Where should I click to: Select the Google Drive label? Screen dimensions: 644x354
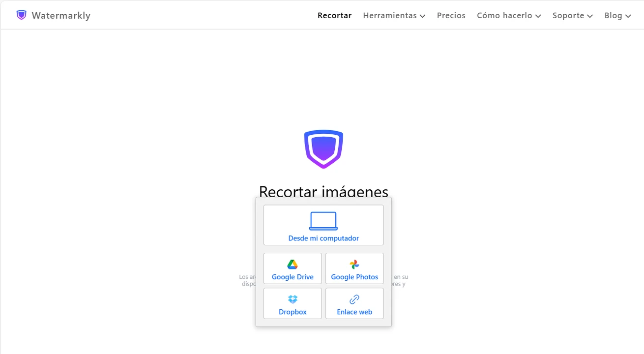293,277
